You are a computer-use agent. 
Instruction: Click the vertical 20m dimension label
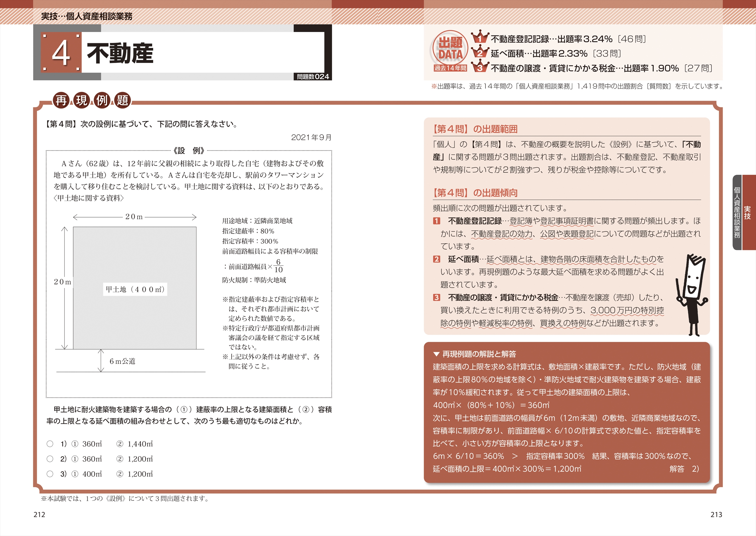tap(62, 282)
